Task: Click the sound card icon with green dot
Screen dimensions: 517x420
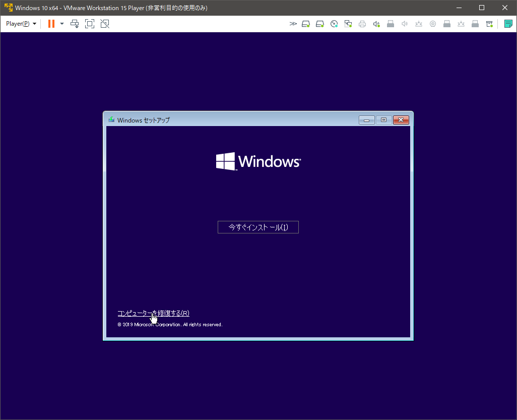Action: (376, 24)
